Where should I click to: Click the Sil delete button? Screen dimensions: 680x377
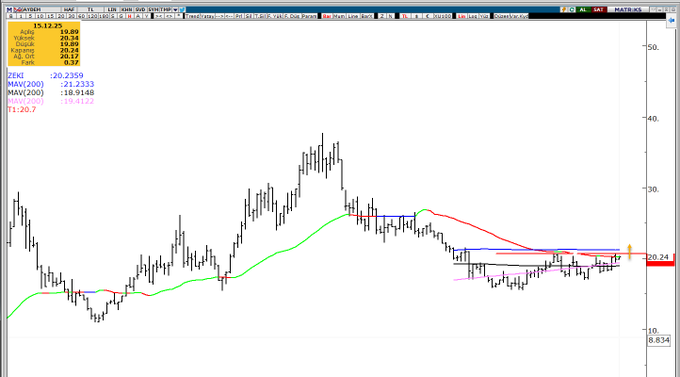click(248, 16)
